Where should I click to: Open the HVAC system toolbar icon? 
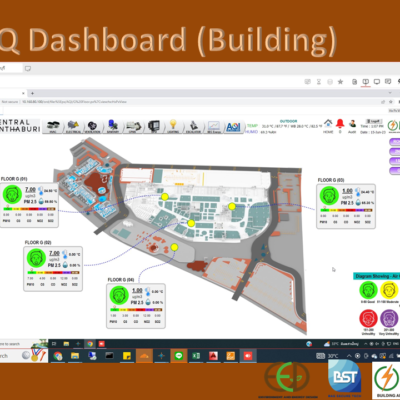pyautogui.click(x=53, y=126)
